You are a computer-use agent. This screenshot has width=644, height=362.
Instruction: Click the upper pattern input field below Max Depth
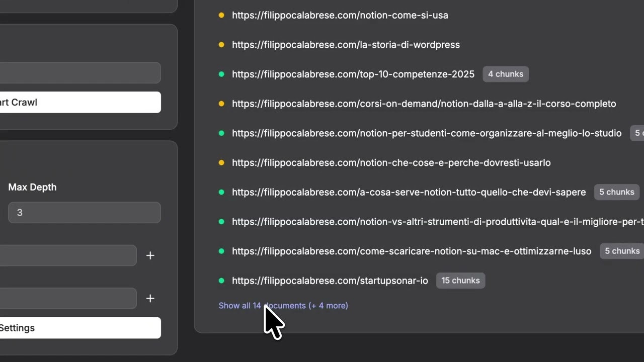click(x=68, y=255)
